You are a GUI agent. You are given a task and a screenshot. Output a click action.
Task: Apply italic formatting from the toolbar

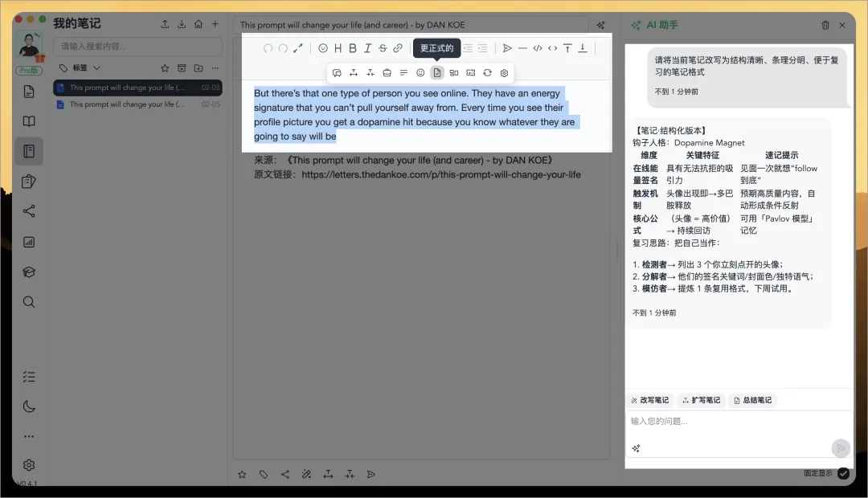[x=367, y=48]
